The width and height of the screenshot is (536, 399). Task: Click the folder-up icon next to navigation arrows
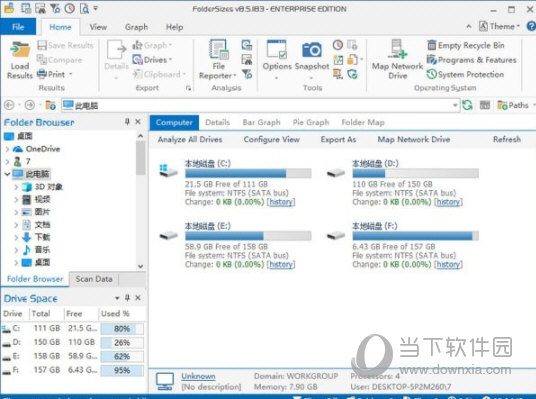click(x=51, y=105)
